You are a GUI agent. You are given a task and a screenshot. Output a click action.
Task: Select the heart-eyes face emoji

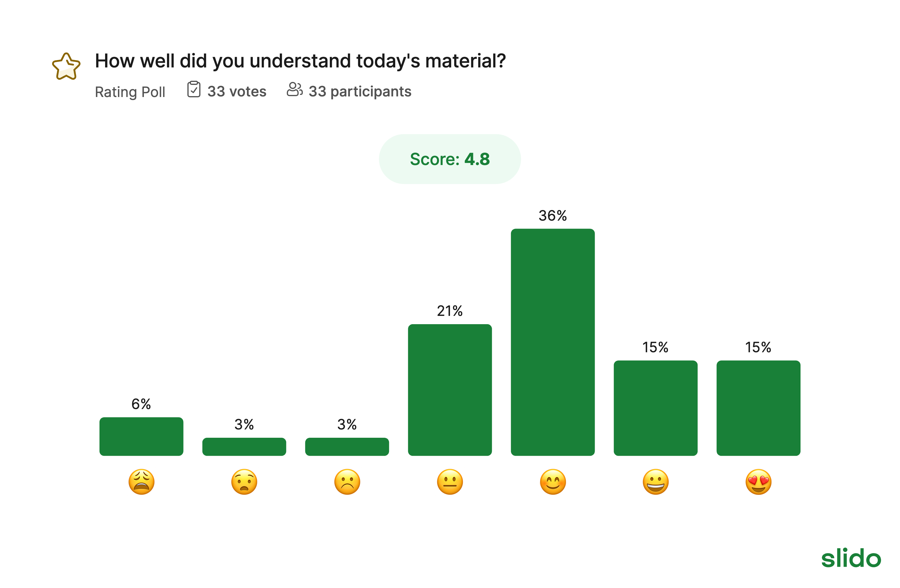(x=758, y=482)
